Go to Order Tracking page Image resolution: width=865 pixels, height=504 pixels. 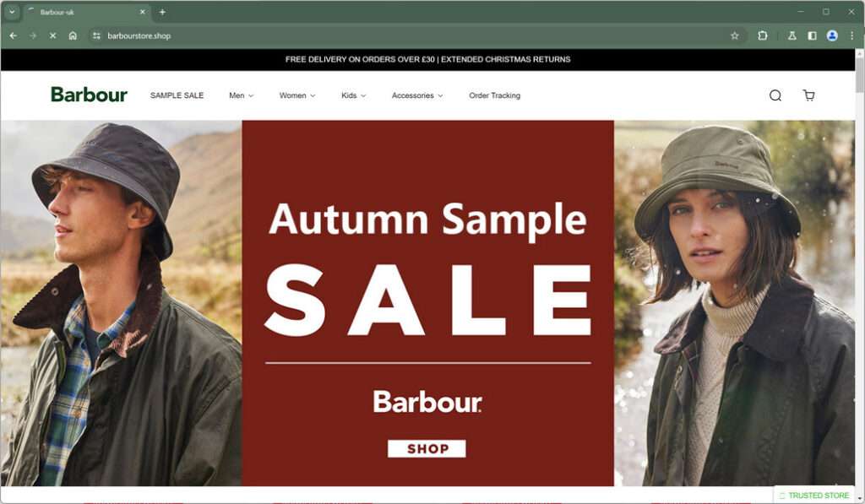495,95
